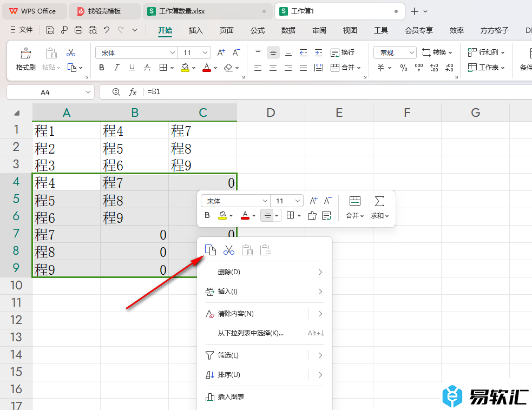Image resolution: width=532 pixels, height=410 pixels.
Task: Select 插入图表 in context menu
Action: (x=265, y=397)
